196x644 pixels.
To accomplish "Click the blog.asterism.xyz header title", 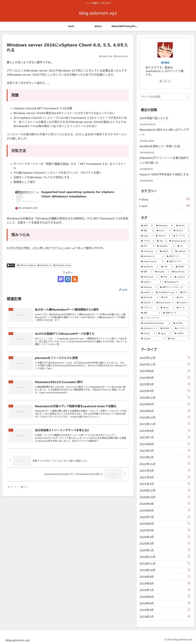I will click(x=98, y=13).
